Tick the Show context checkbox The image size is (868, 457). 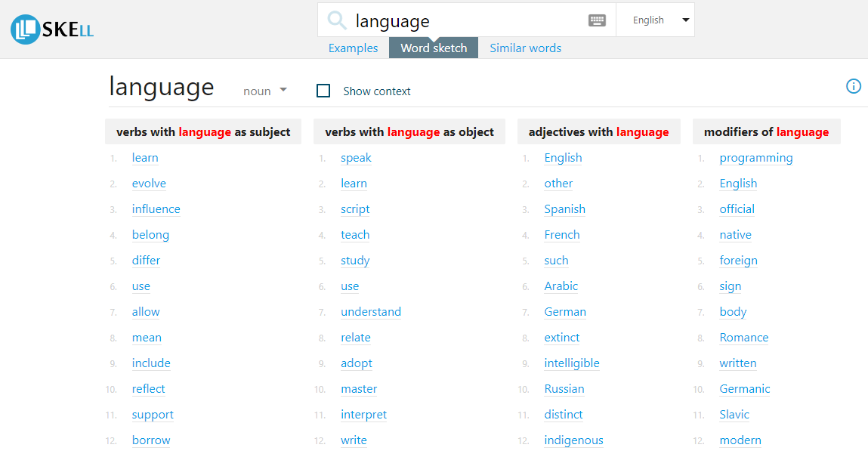(323, 91)
